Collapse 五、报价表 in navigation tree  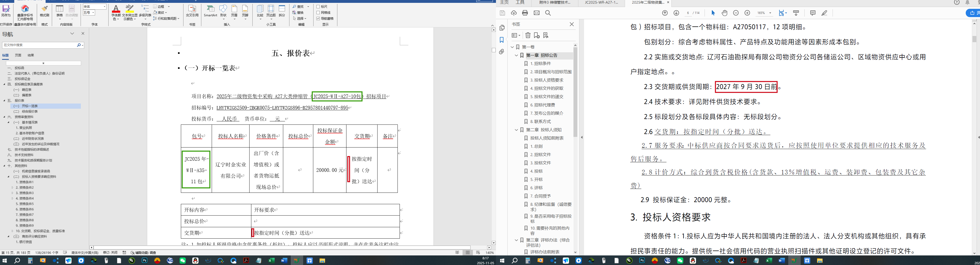(5, 101)
